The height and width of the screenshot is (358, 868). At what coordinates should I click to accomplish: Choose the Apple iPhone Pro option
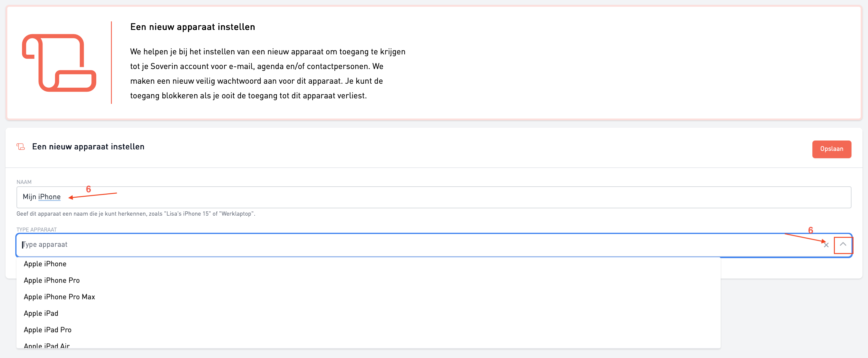52,280
